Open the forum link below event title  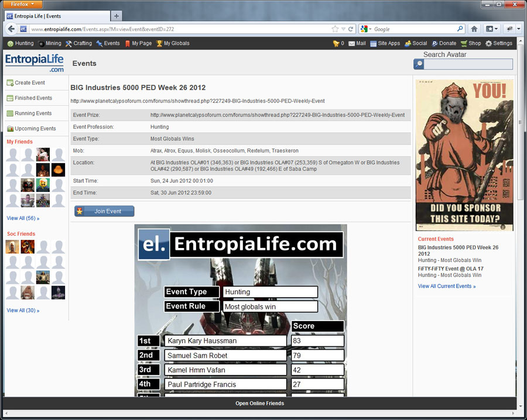(x=198, y=101)
